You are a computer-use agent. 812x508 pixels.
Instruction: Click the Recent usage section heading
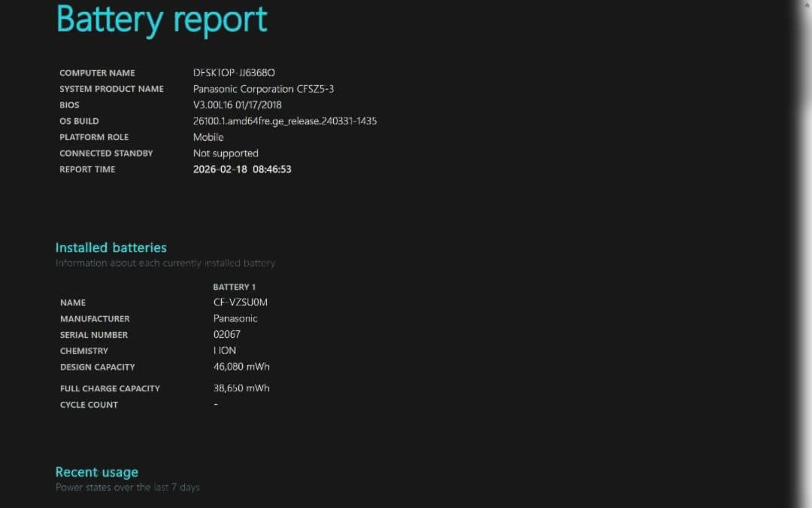pos(97,473)
